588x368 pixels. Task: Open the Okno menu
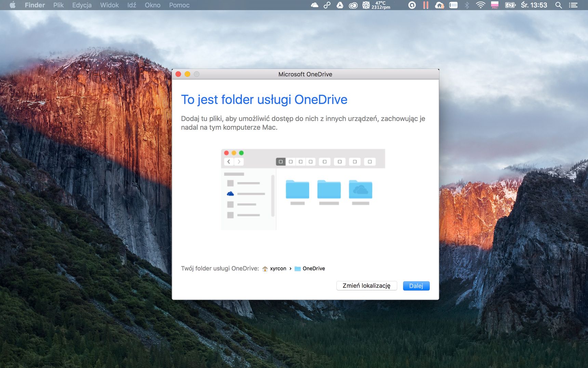click(152, 5)
